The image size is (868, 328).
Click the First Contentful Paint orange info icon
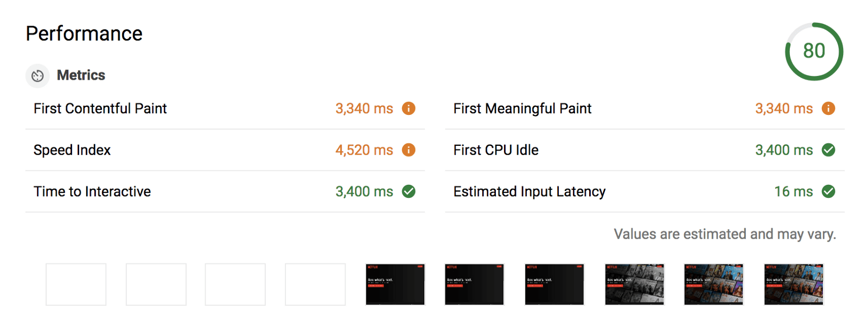point(409,108)
